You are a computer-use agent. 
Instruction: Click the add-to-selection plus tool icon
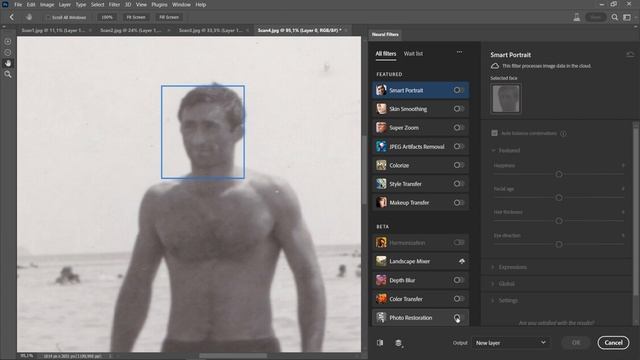tap(8, 42)
